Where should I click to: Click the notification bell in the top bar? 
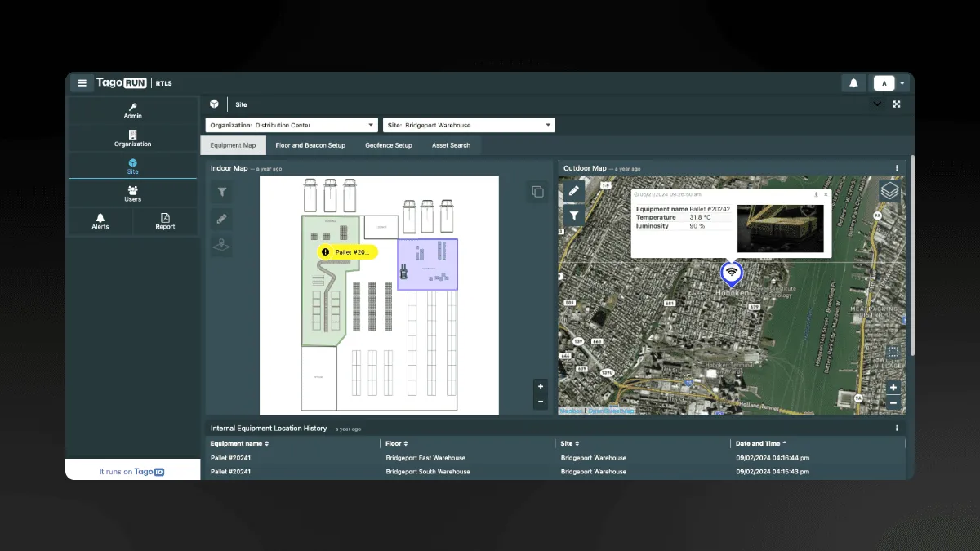(x=853, y=82)
